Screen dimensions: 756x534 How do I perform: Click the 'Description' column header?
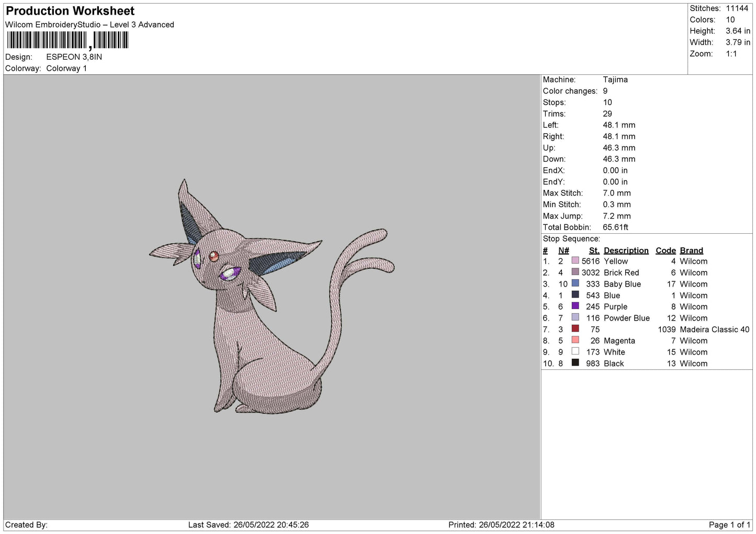point(626,251)
